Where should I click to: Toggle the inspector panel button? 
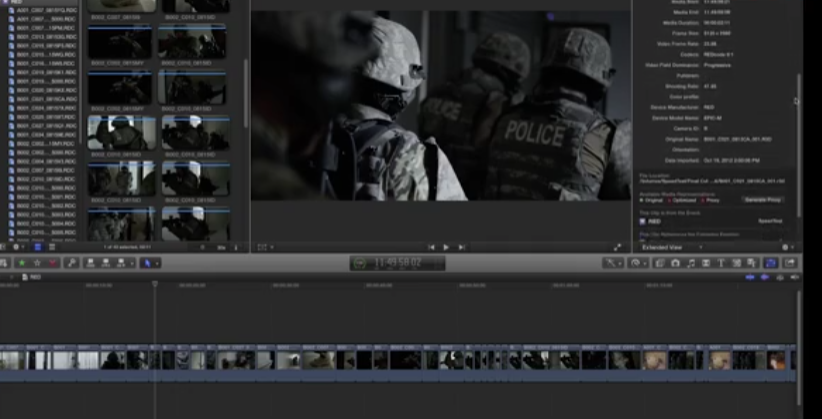point(771,263)
